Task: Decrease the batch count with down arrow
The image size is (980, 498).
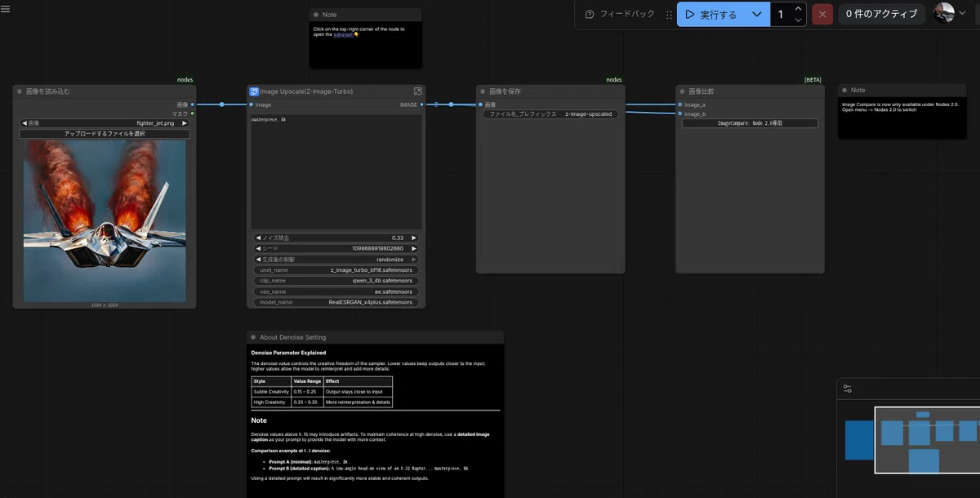Action: coord(798,20)
